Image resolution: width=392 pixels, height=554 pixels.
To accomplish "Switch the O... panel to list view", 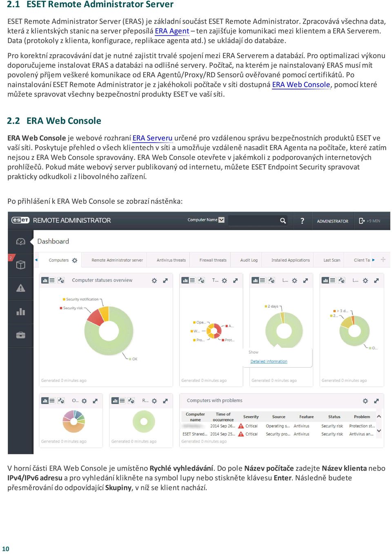I will [52, 401].
